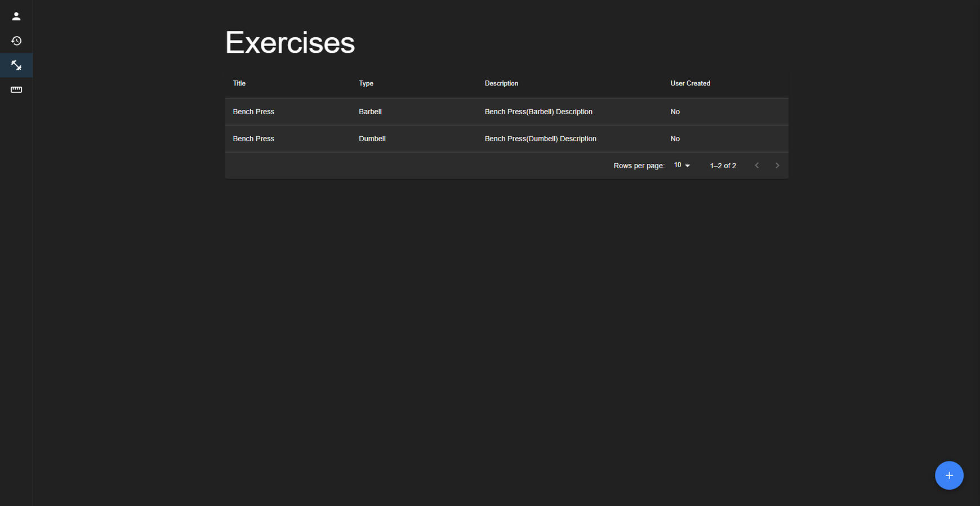The image size is (980, 506).
Task: Open the user profile sidebar icon
Action: point(16,16)
